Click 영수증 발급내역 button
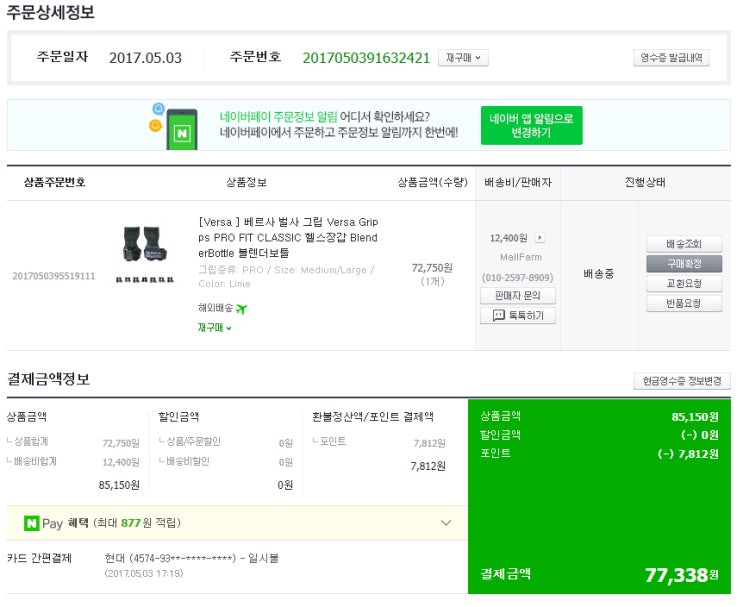The image size is (743, 607). [671, 58]
